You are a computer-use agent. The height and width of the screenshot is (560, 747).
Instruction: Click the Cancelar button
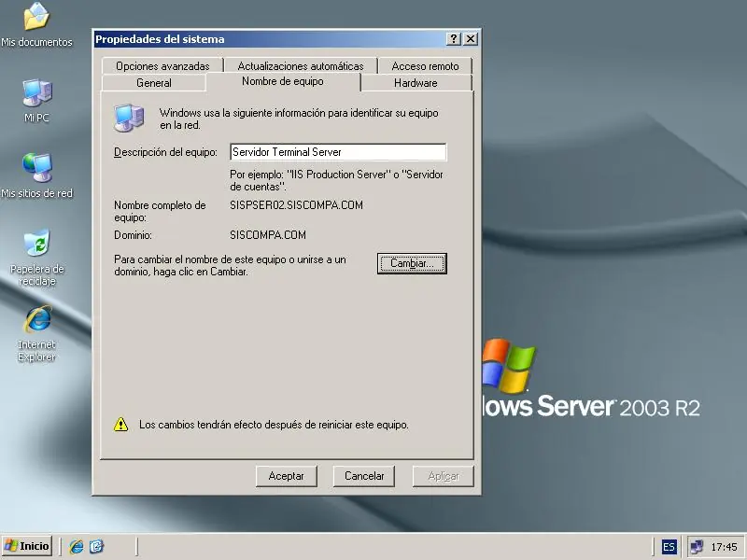point(364,476)
